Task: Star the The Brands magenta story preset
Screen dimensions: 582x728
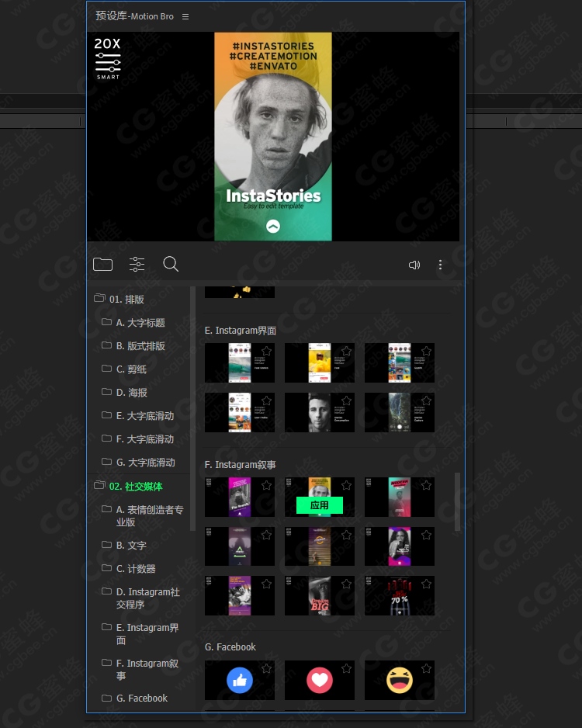Action: click(x=266, y=485)
